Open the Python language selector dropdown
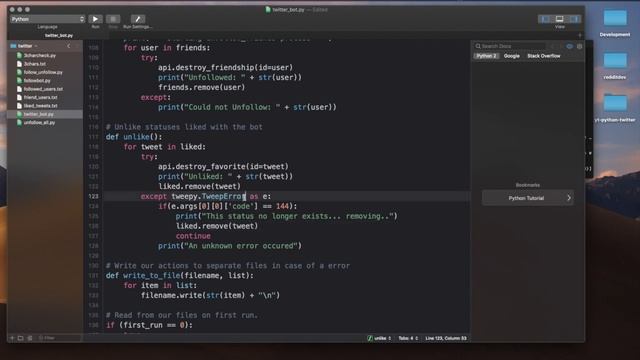Viewport: 640px width, 360px height. pyautogui.click(x=47, y=19)
